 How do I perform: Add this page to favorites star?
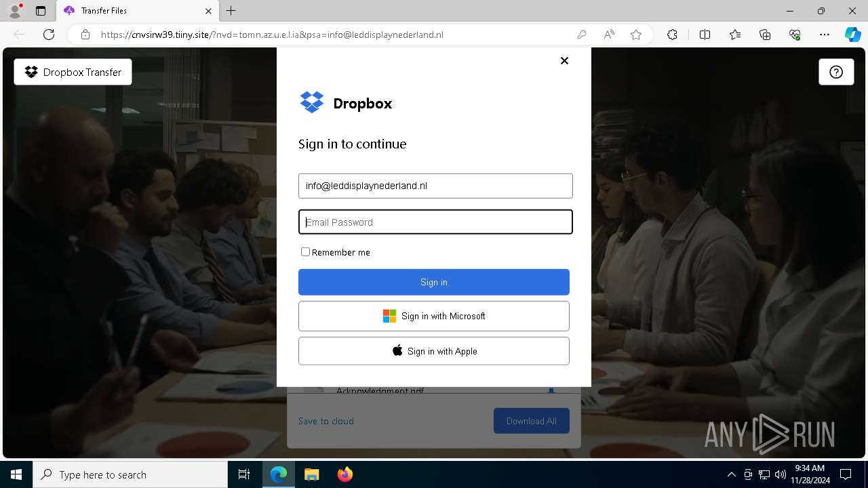(x=636, y=35)
